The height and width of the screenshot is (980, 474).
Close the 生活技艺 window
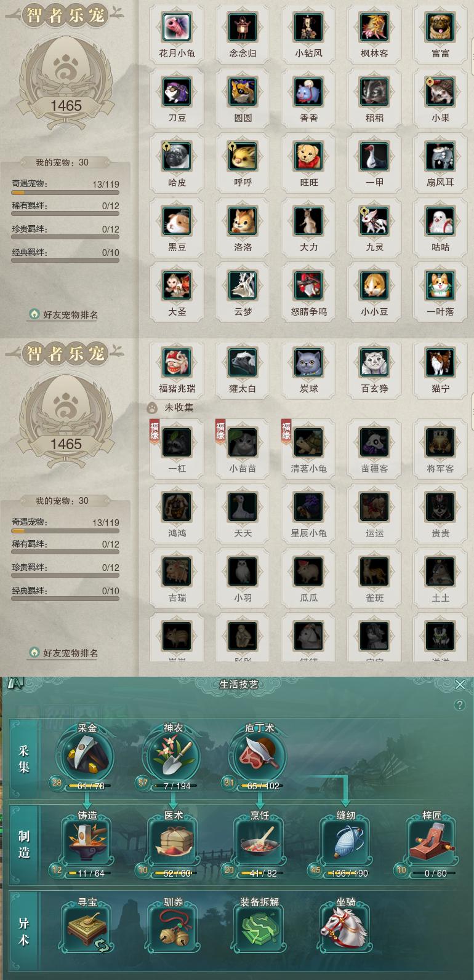point(460,685)
